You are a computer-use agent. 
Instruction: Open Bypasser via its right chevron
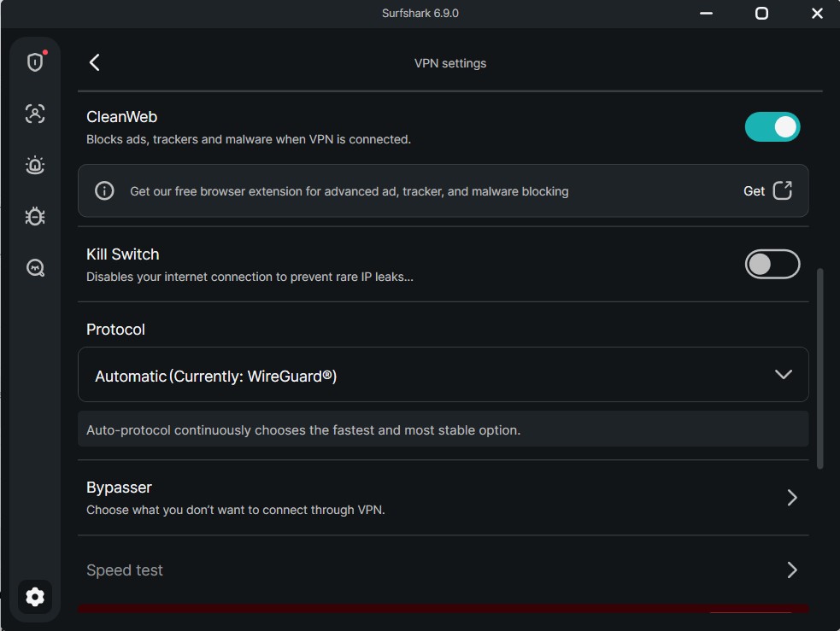pyautogui.click(x=792, y=498)
